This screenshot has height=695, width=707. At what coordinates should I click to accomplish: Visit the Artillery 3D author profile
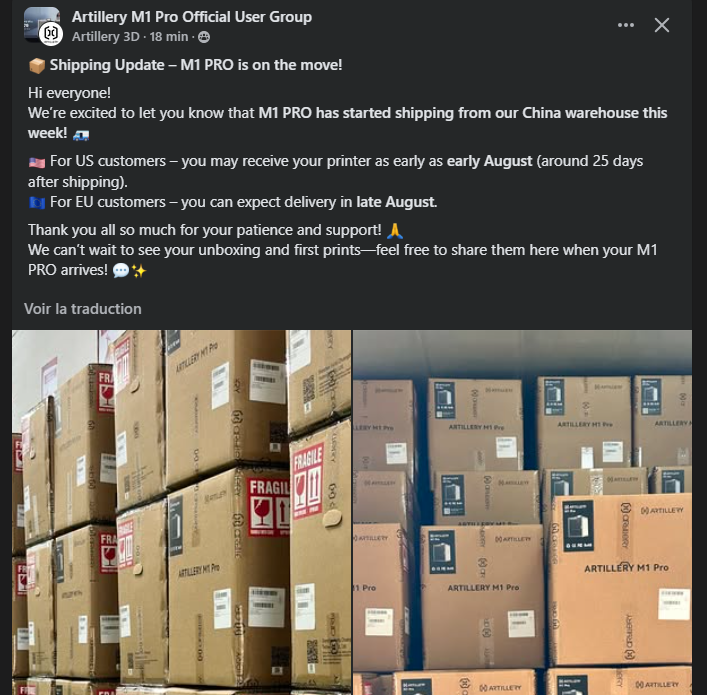click(x=106, y=37)
